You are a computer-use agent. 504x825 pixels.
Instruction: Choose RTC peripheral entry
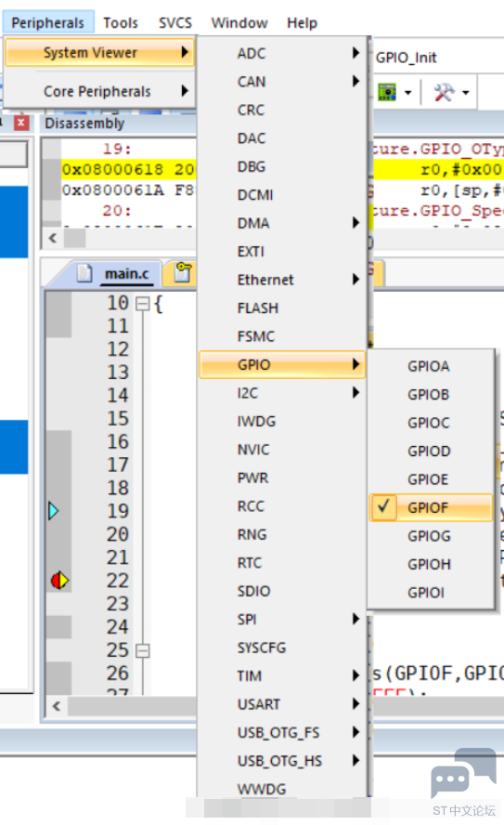point(282,563)
